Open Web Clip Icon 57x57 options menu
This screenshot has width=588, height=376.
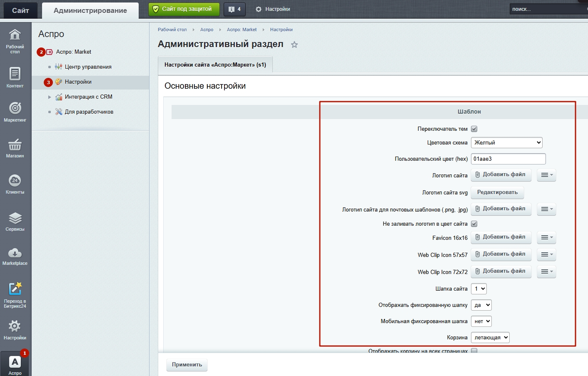(x=547, y=254)
